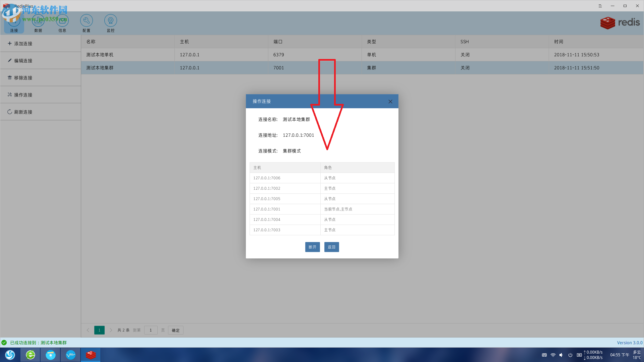Select 127.0.0.1:7003 主节点 row
The height and width of the screenshot is (362, 644).
(322, 229)
